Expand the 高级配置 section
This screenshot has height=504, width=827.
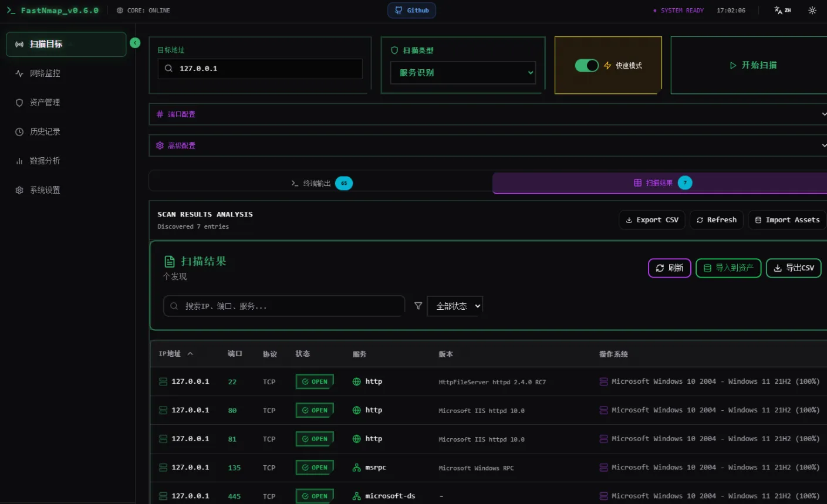(x=487, y=146)
